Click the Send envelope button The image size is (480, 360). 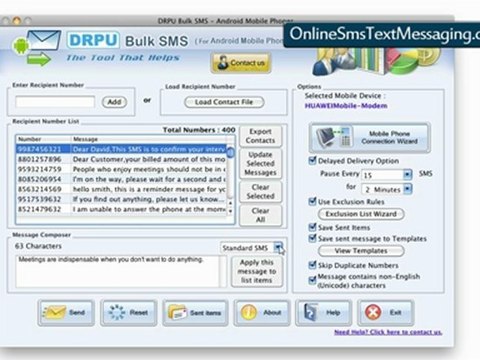coord(66,313)
